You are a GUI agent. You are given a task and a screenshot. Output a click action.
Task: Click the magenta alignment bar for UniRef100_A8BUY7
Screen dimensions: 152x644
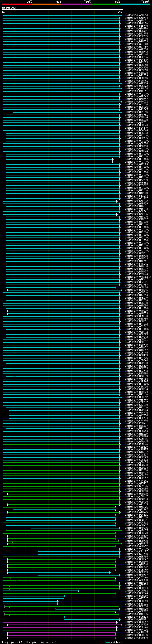[60, 622]
